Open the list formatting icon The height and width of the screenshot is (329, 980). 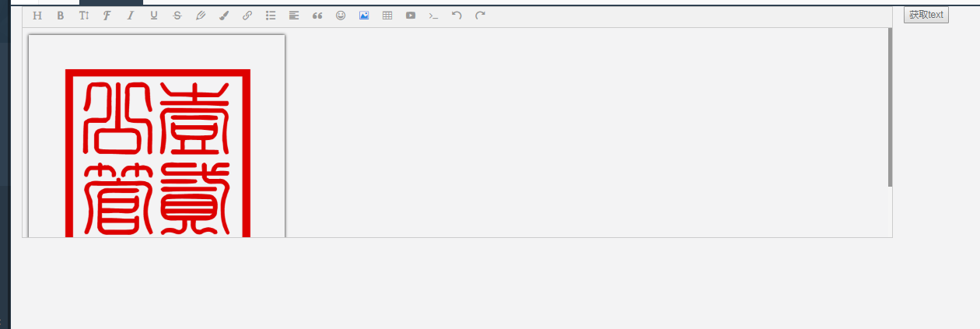click(271, 16)
